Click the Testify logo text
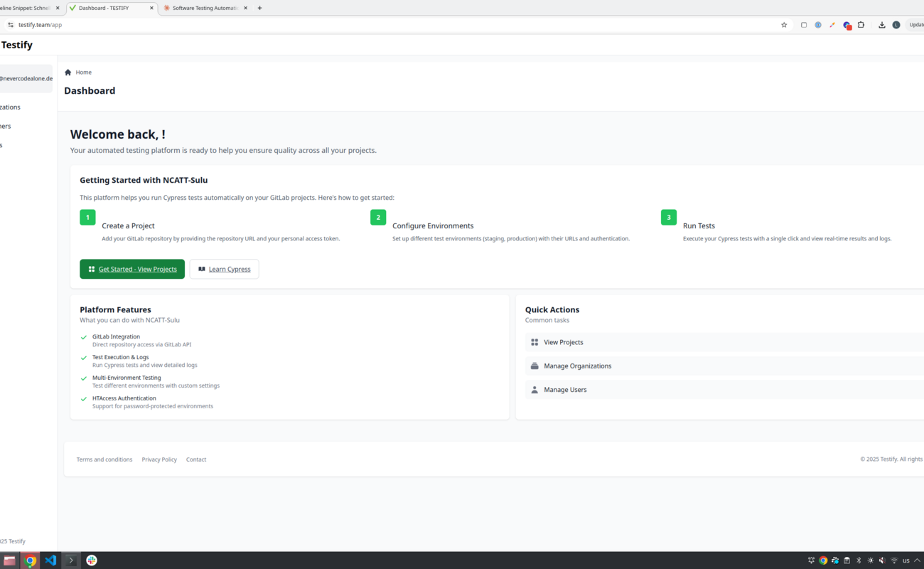This screenshot has width=924, height=569. point(16,45)
